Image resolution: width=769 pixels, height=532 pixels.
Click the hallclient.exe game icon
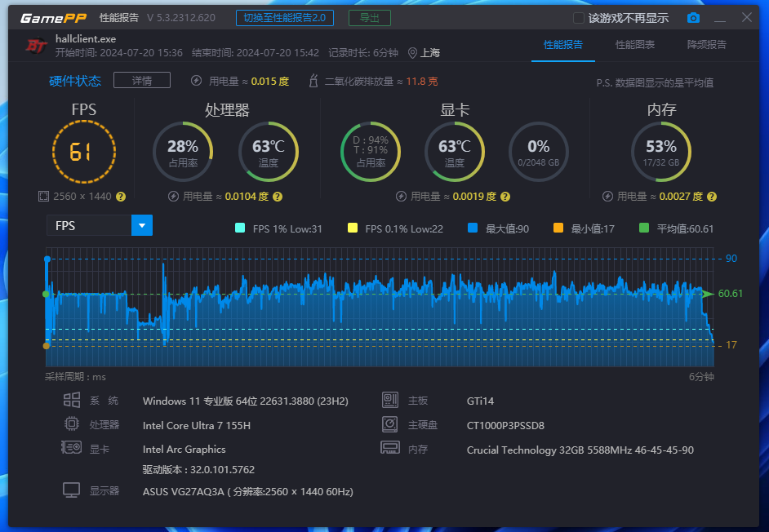(34, 46)
